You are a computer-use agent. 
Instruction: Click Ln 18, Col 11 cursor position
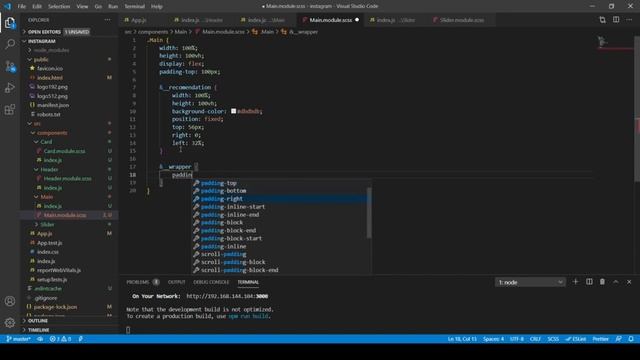462,339
